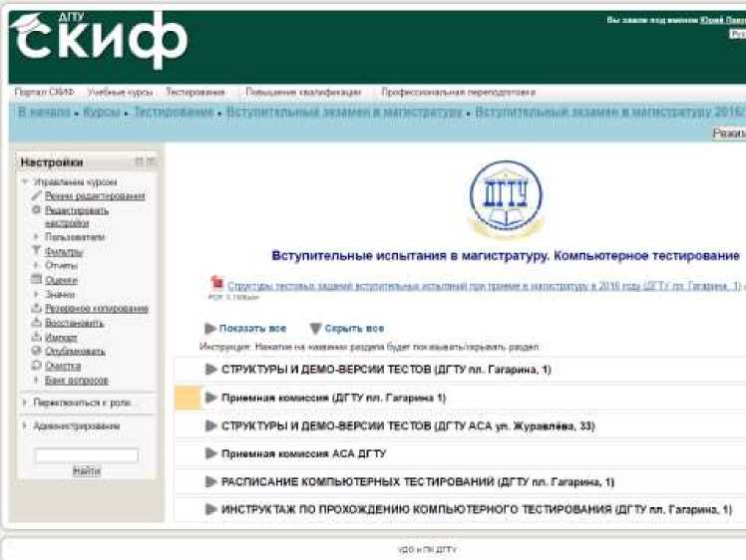Go to Тестирование breadcrumb link
Image resolution: width=746 pixels, height=560 pixels.
pyautogui.click(x=174, y=113)
